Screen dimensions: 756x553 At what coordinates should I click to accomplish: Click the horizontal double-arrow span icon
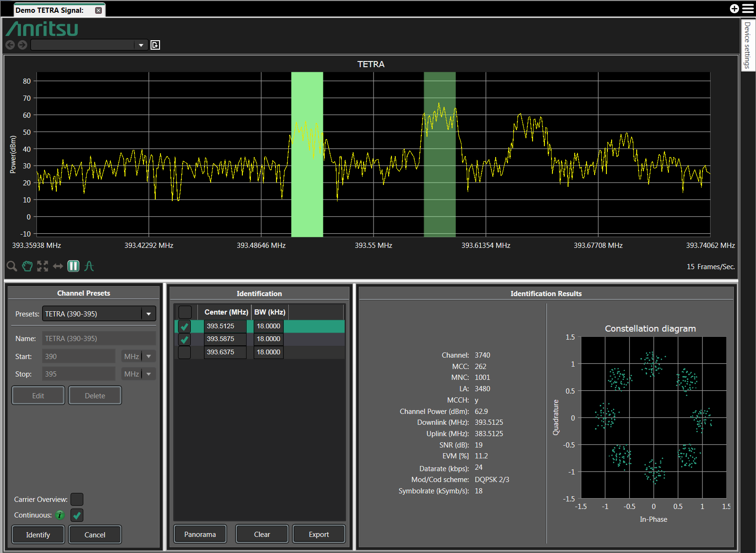pyautogui.click(x=58, y=266)
